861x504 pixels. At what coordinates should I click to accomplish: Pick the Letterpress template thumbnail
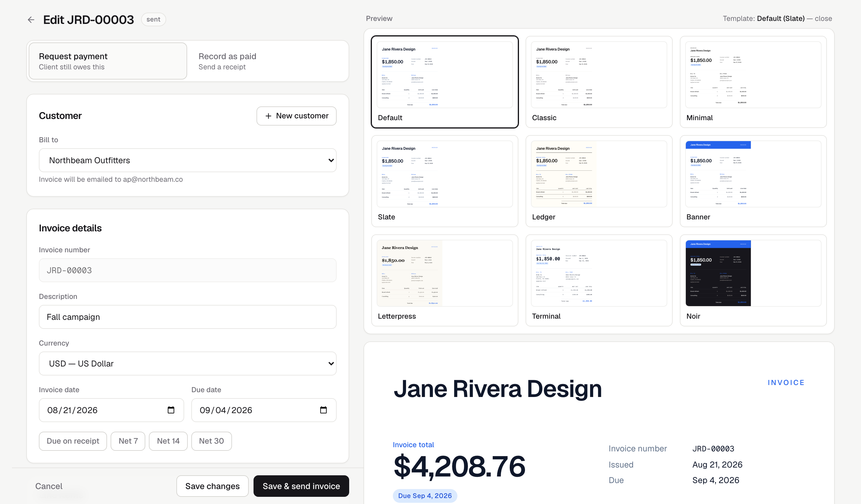(445, 280)
